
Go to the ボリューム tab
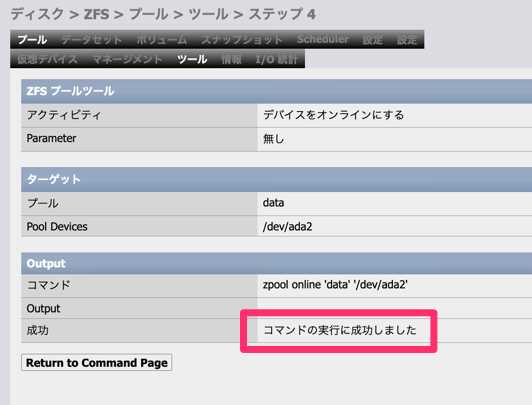(x=162, y=40)
